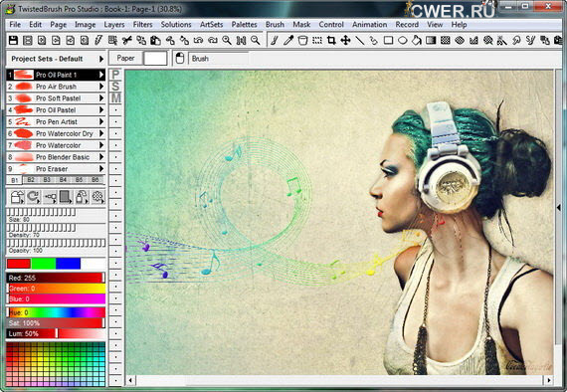Switch to brush bank B2

coord(31,180)
